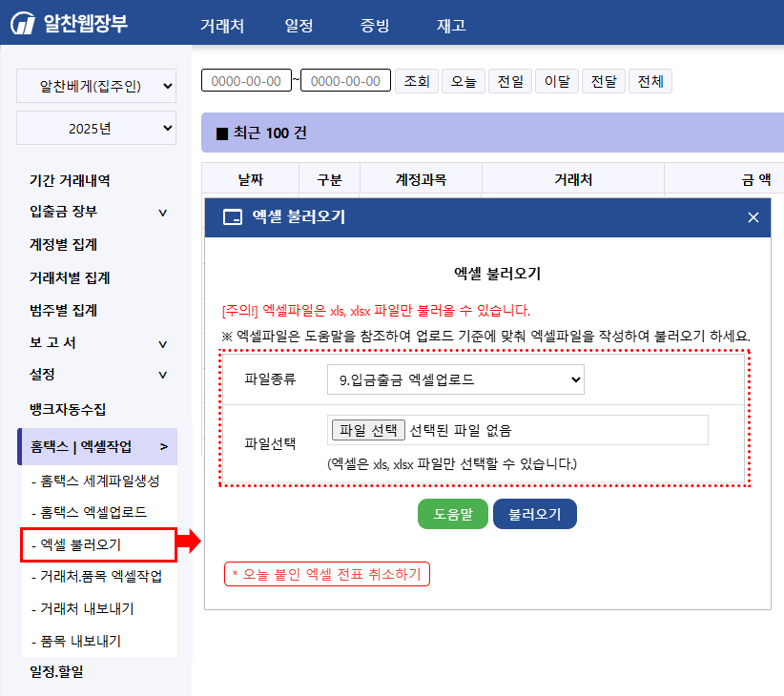Open the 일정 top menu
The height and width of the screenshot is (696, 784).
(299, 26)
